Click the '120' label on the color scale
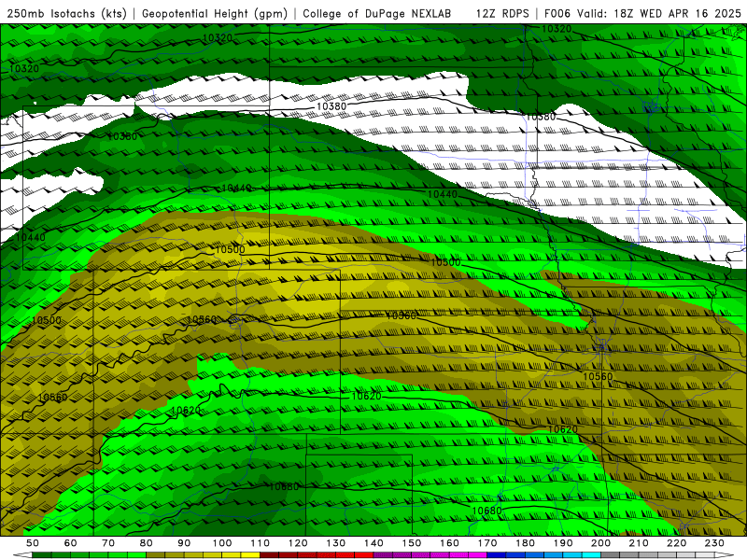Image resolution: width=747 pixels, height=560 pixels. 298,543
